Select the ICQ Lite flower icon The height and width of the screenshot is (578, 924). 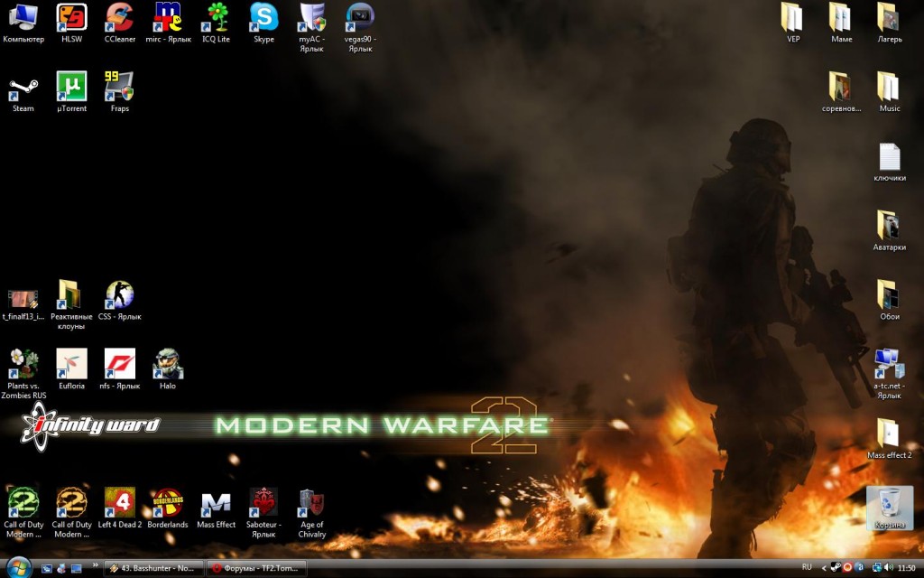216,18
